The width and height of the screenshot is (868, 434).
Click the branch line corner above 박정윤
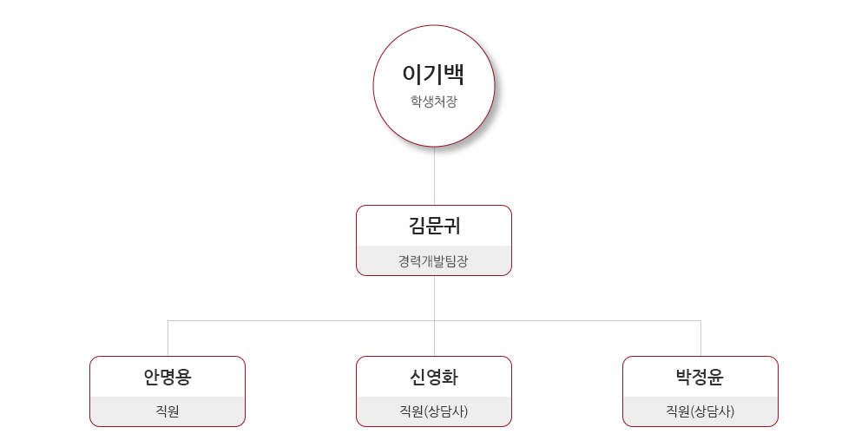coord(700,321)
